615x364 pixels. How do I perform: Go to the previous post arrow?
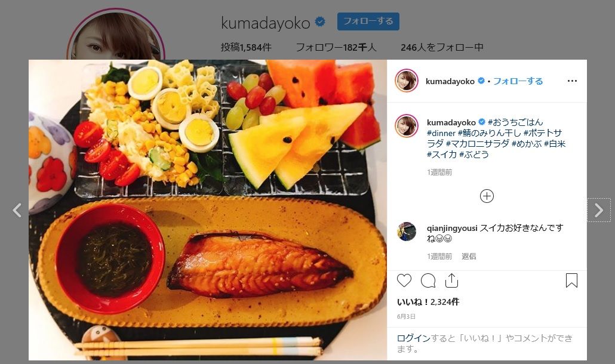(17, 211)
